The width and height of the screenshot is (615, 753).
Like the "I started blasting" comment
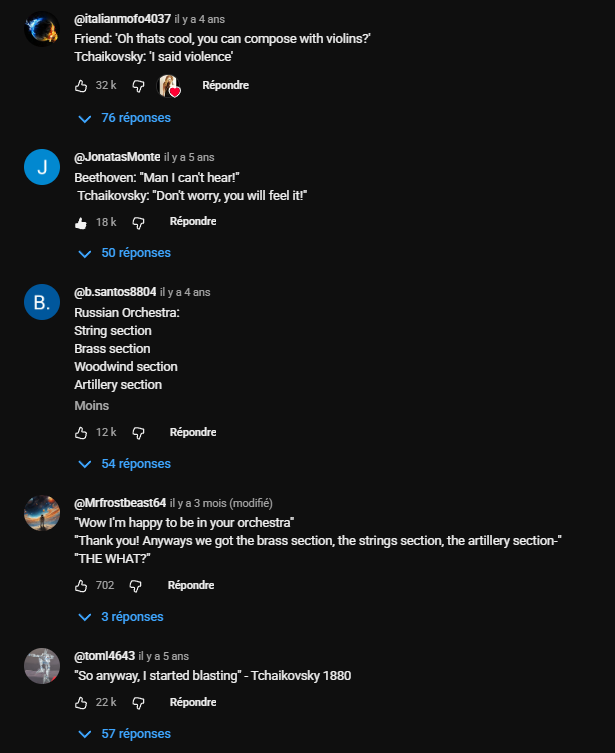81,703
